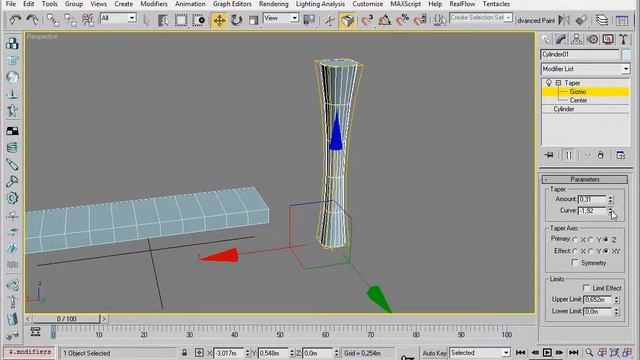Open the Display command panel tab
The width and height of the screenshot is (640, 360).
(x=608, y=39)
